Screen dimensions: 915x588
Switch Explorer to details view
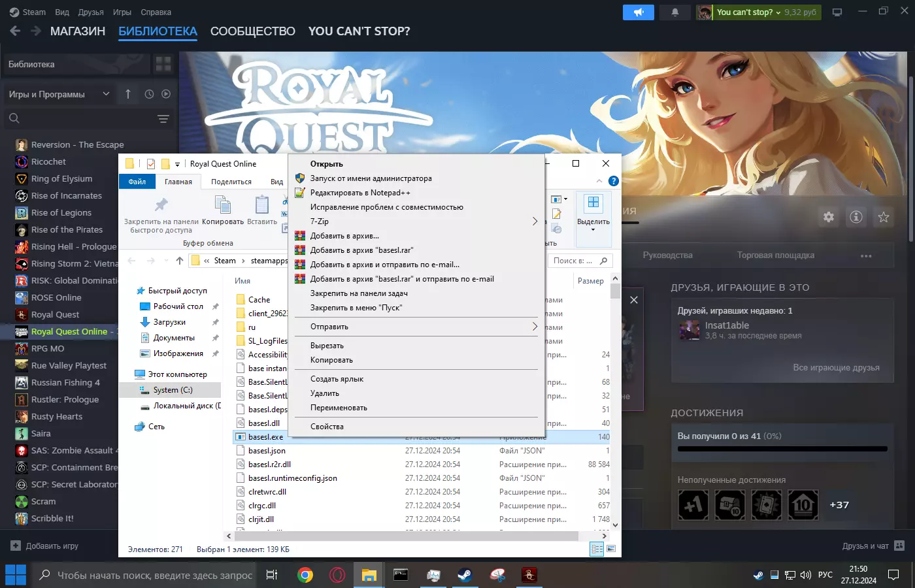pos(597,549)
